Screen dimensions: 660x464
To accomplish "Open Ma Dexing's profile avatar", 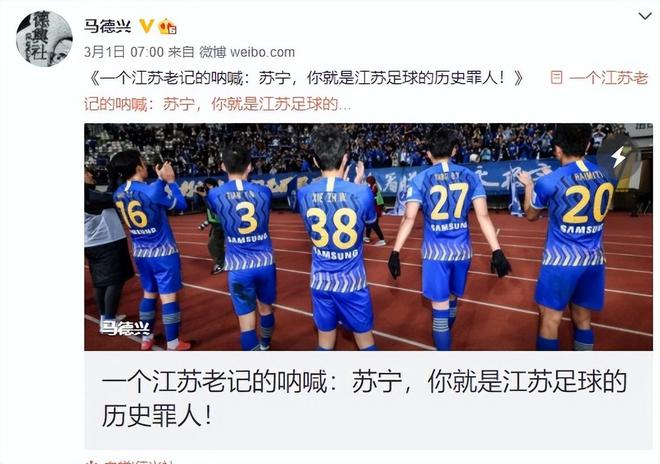I will click(44, 39).
